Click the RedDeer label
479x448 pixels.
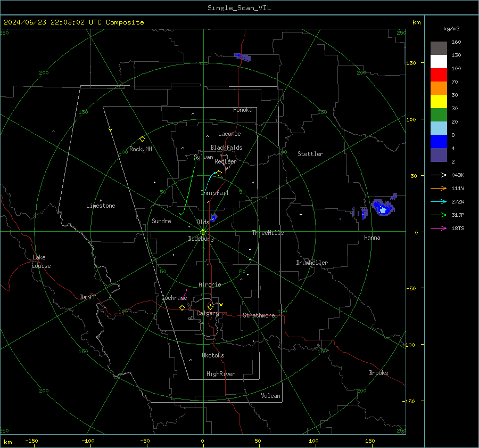tap(226, 161)
